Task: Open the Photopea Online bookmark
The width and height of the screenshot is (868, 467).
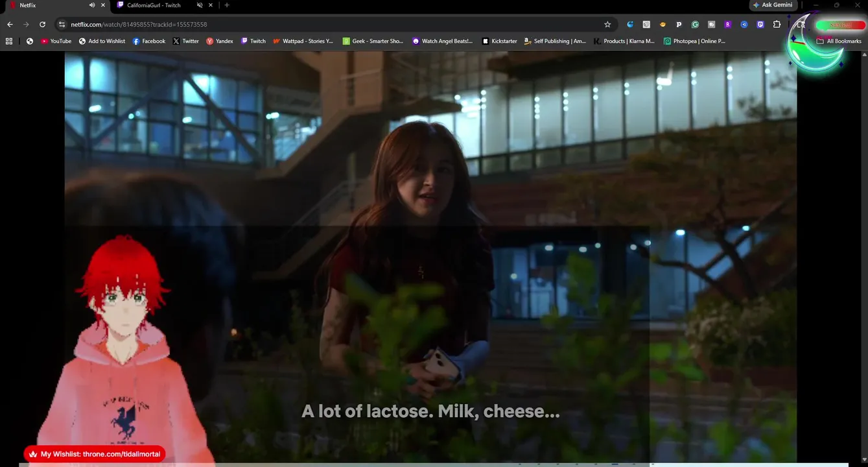Action: click(x=695, y=41)
